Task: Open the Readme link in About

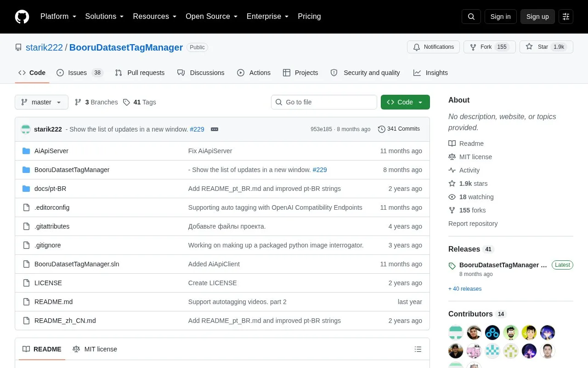Action: coord(466,144)
